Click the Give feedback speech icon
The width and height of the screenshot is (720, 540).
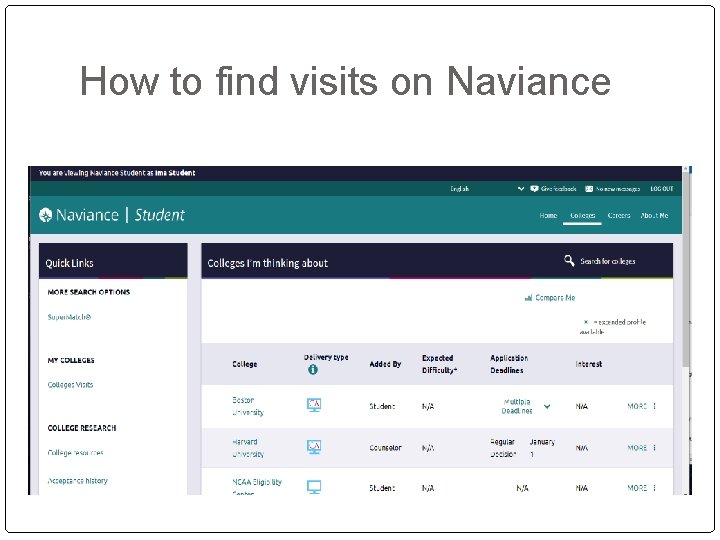[534, 189]
